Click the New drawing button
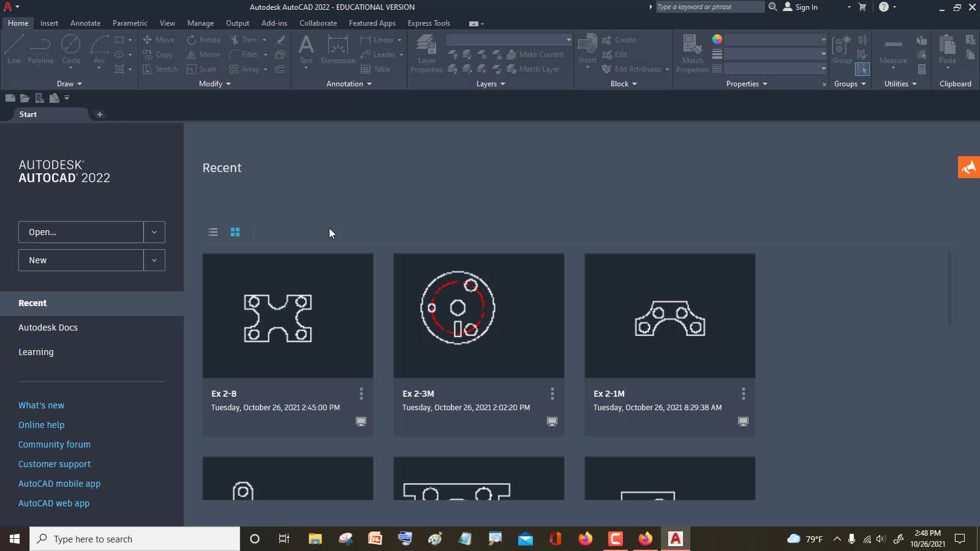Image resolution: width=980 pixels, height=551 pixels. pos(81,260)
